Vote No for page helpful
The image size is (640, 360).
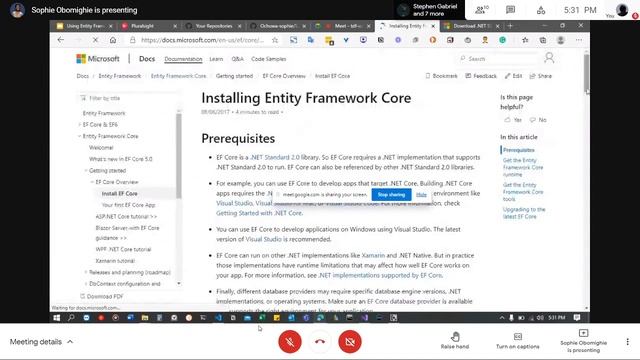click(x=538, y=120)
